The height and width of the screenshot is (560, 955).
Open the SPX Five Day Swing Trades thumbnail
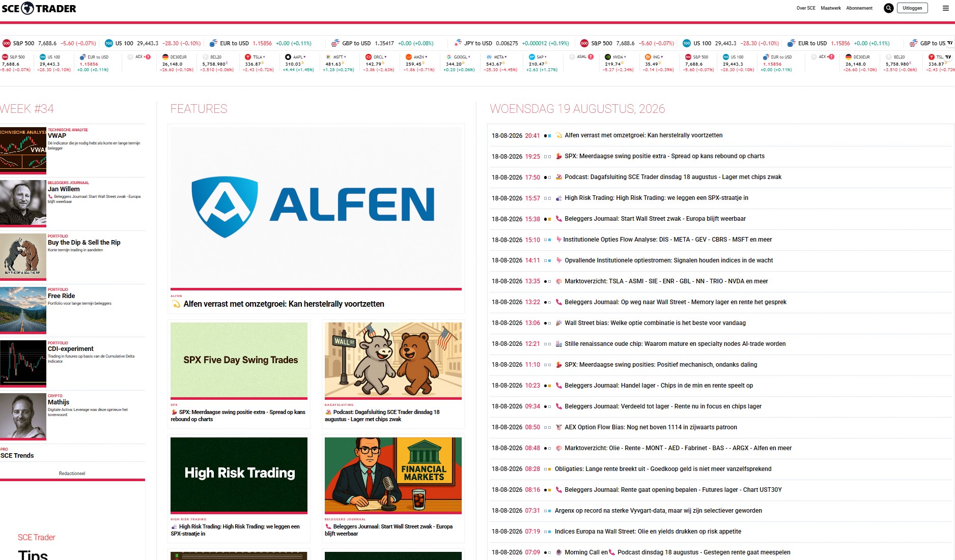(x=239, y=360)
